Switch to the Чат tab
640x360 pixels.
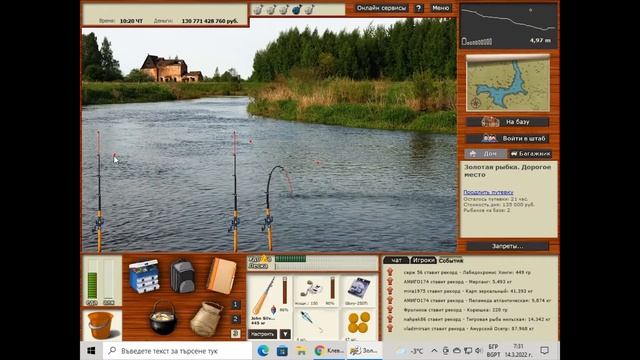coord(396,260)
